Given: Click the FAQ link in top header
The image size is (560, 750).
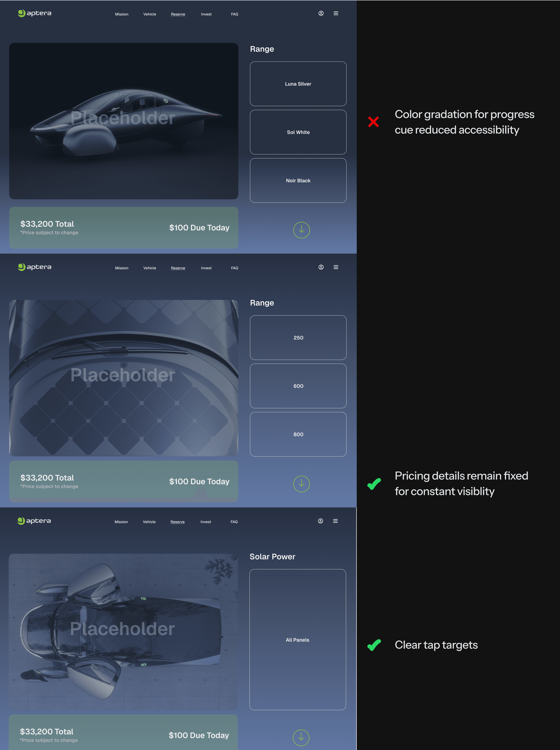Looking at the screenshot, I should click(234, 14).
